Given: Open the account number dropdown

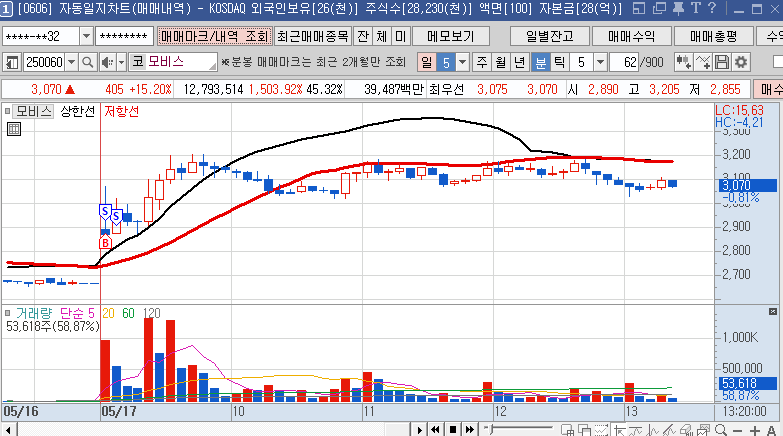Looking at the screenshot, I should pos(85,36).
